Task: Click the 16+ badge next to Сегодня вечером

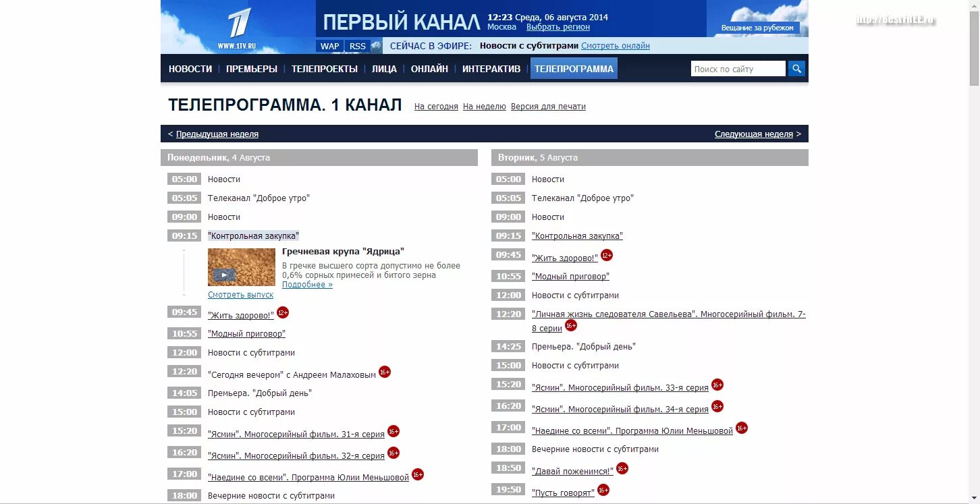Action: point(385,372)
